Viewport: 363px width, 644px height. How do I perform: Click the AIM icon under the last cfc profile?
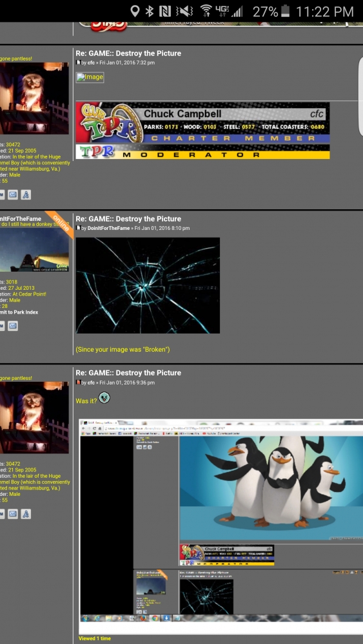(x=26, y=514)
